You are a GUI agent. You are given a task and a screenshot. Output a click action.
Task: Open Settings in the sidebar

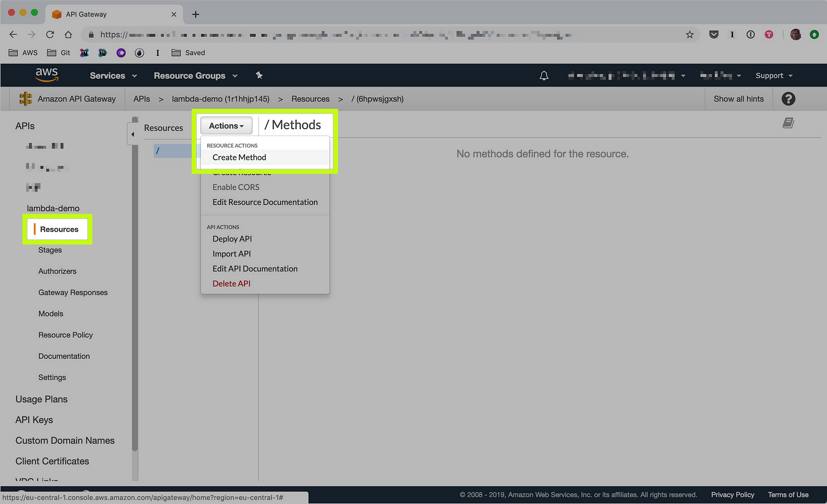pos(52,377)
